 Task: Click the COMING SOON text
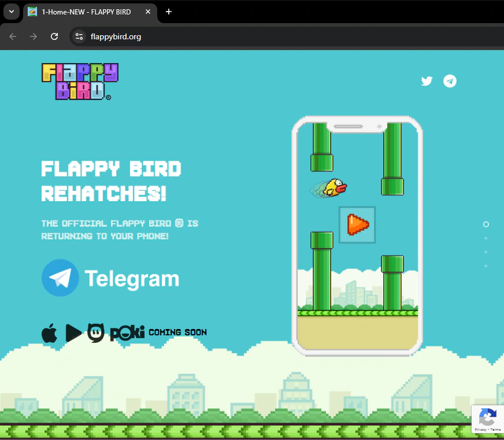178,332
